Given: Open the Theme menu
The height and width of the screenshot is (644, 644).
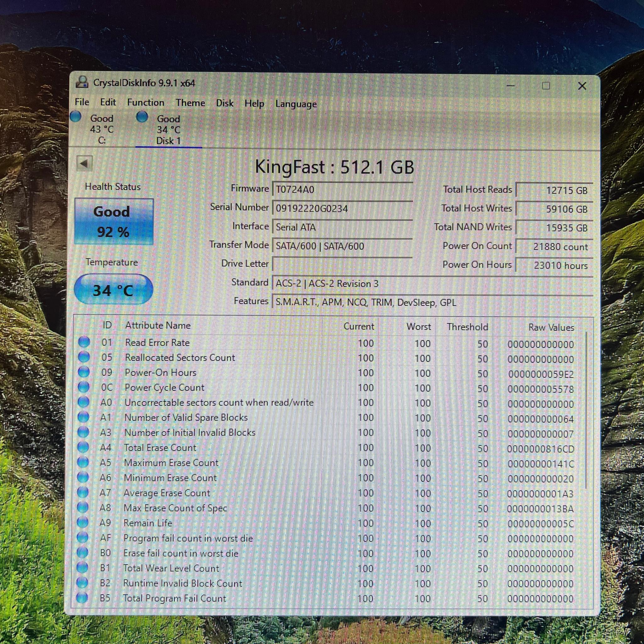Looking at the screenshot, I should tap(190, 103).
